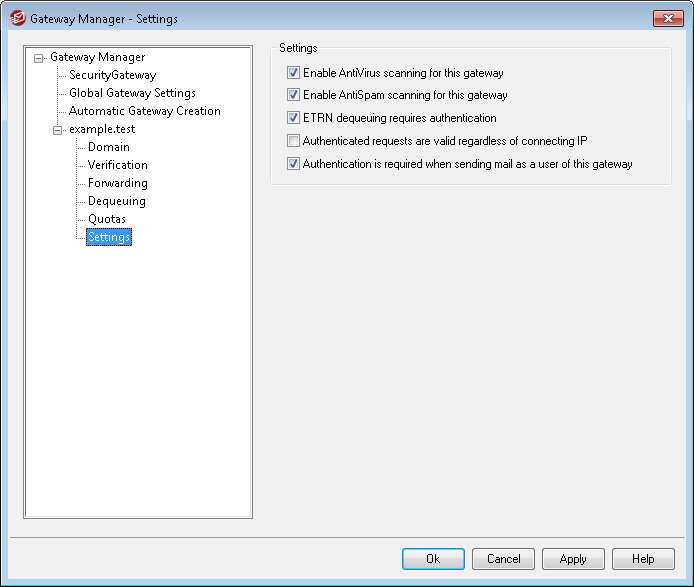Viewport: 694px width, 587px height.
Task: Open Global Gateway Settings
Action: pyautogui.click(x=132, y=93)
